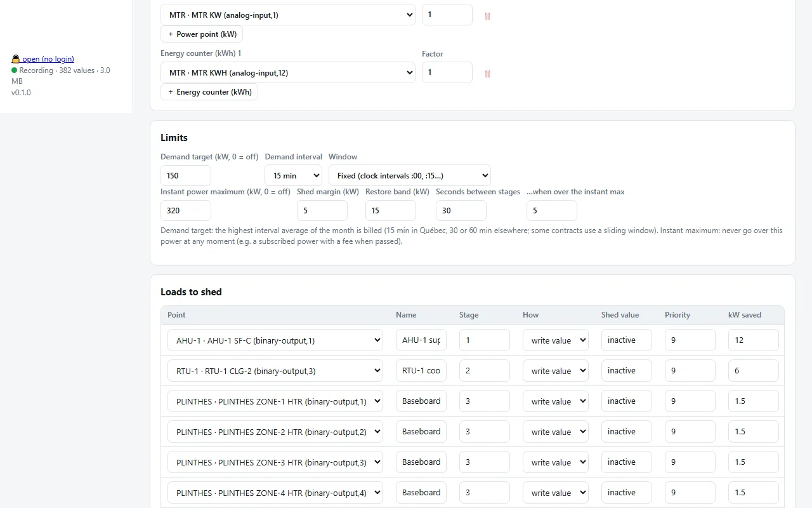Click the Stage field in the ZONE-2 row
The width and height of the screenshot is (812, 508).
tap(485, 431)
